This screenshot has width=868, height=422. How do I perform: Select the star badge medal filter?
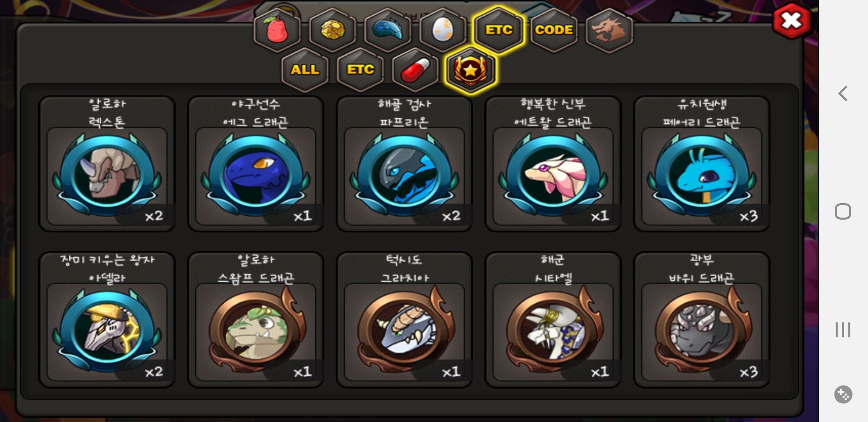coord(471,70)
